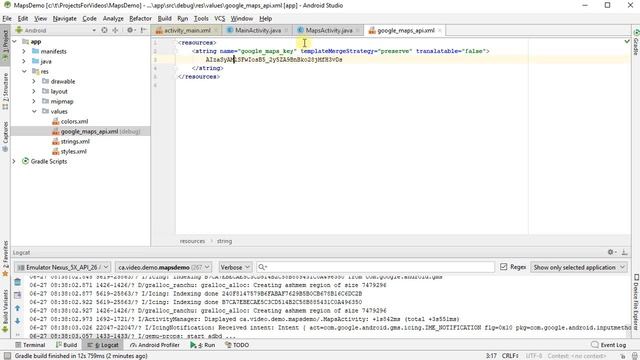Expand the layout folder
This screenshot has height=360, width=640.
coord(34,91)
